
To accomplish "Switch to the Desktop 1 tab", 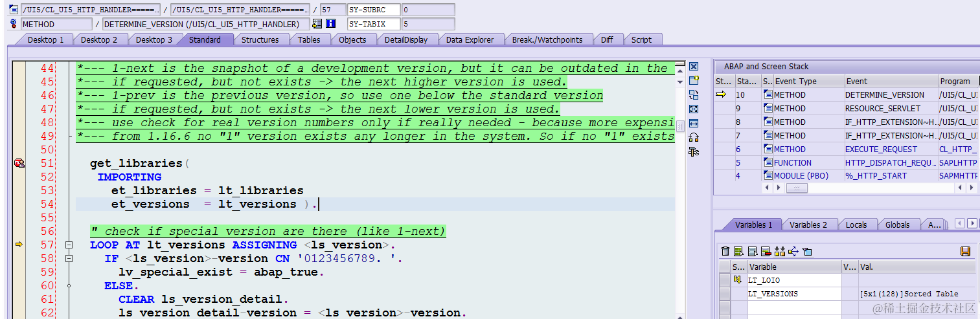I will (45, 40).
